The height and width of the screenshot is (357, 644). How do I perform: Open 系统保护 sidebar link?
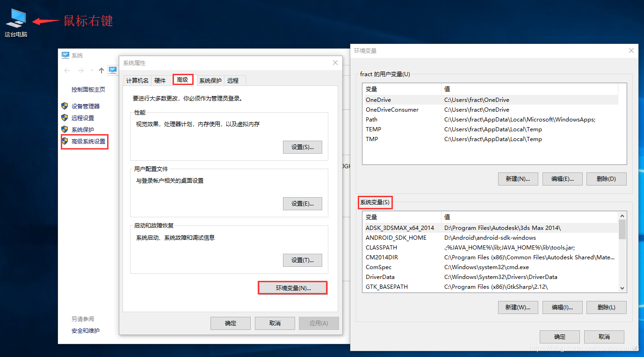(x=83, y=129)
